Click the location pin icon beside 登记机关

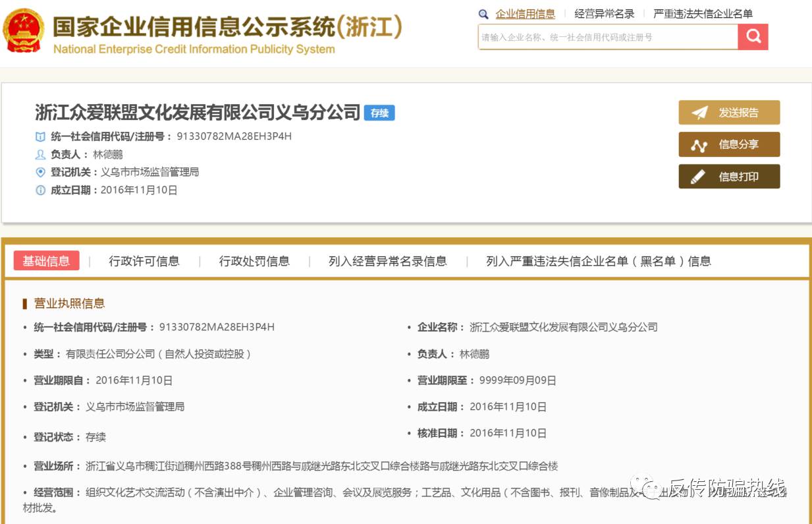tap(40, 173)
